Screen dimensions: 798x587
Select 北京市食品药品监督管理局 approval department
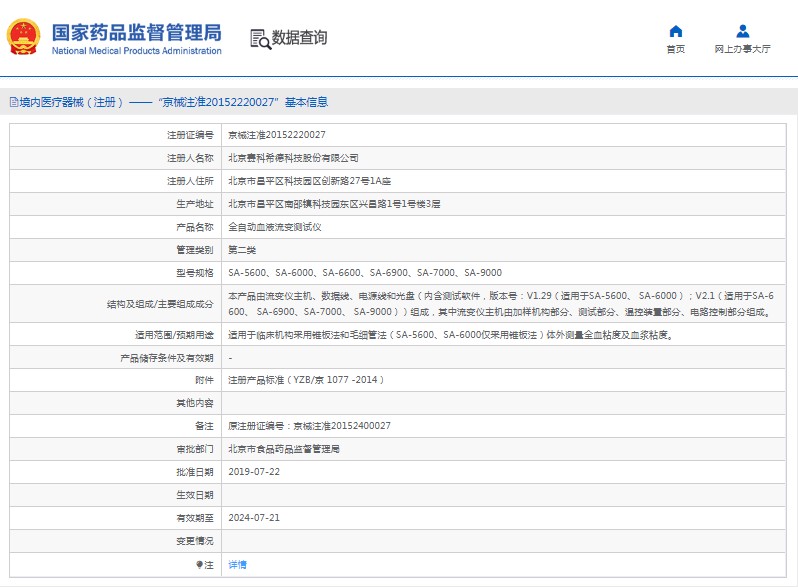point(283,449)
